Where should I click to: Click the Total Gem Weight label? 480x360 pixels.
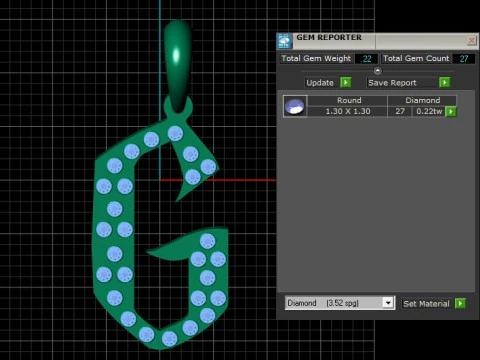point(316,58)
